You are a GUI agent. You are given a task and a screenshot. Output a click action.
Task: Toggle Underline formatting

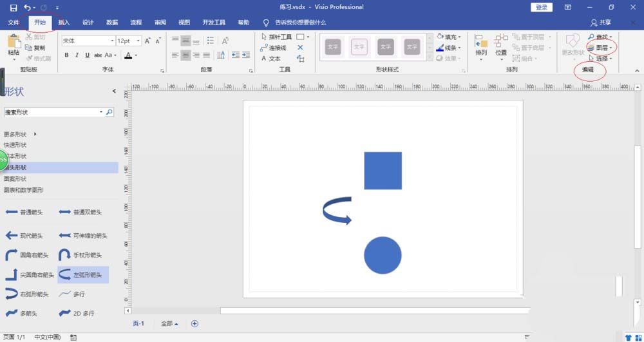coord(87,55)
